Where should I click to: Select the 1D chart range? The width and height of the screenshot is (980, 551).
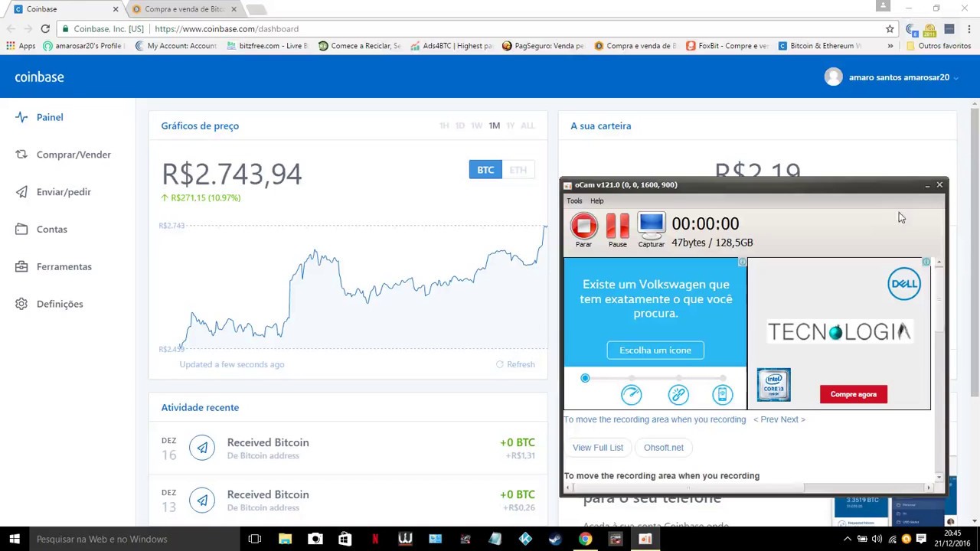coord(460,126)
